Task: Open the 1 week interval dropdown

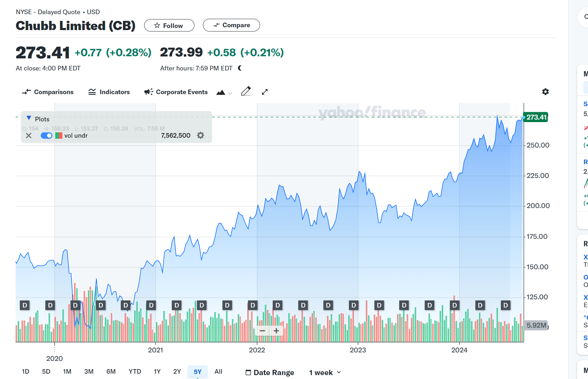Action: coord(325,373)
